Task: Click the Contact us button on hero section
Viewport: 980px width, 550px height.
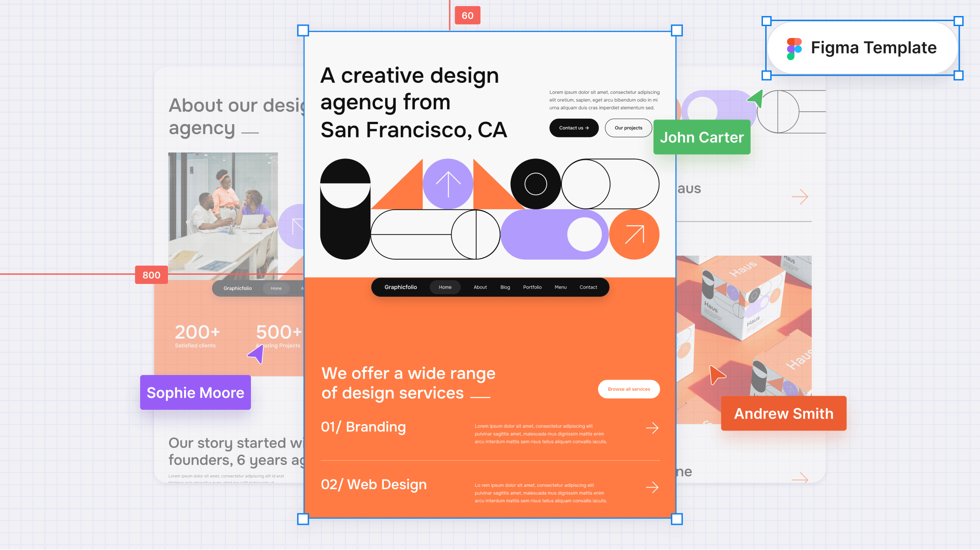Action: [573, 127]
